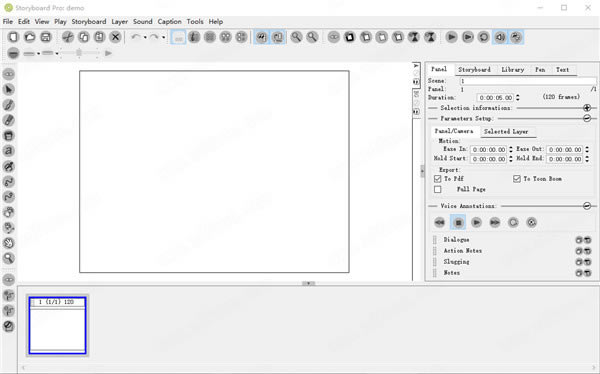Image resolution: width=600 pixels, height=374 pixels.
Task: Click the New project icon in toolbar
Action: pos(13,37)
